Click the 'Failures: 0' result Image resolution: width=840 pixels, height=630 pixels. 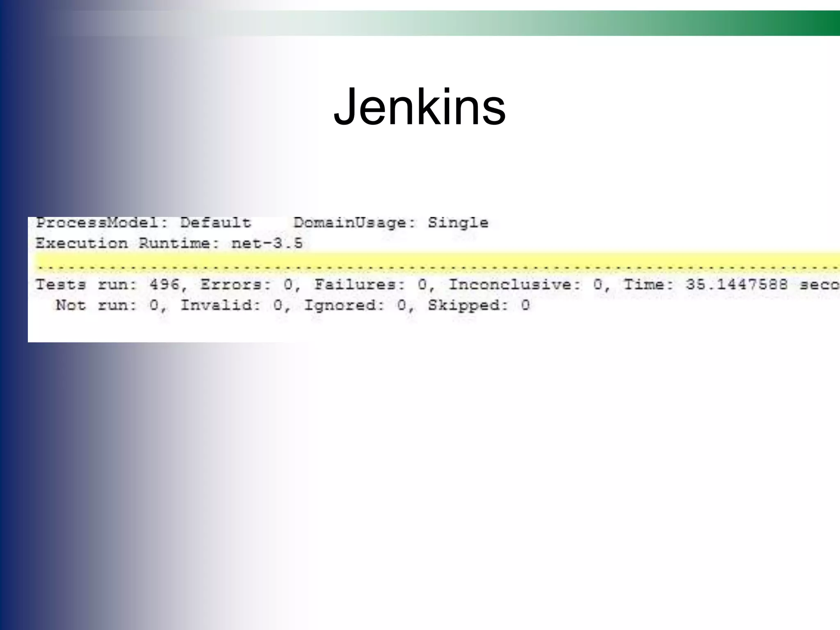[371, 285]
